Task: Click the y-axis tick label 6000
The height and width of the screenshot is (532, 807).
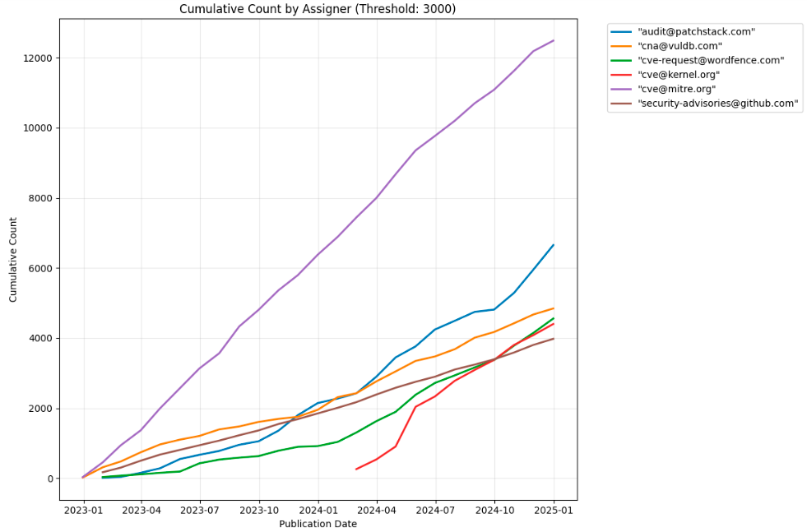Action: coord(40,269)
